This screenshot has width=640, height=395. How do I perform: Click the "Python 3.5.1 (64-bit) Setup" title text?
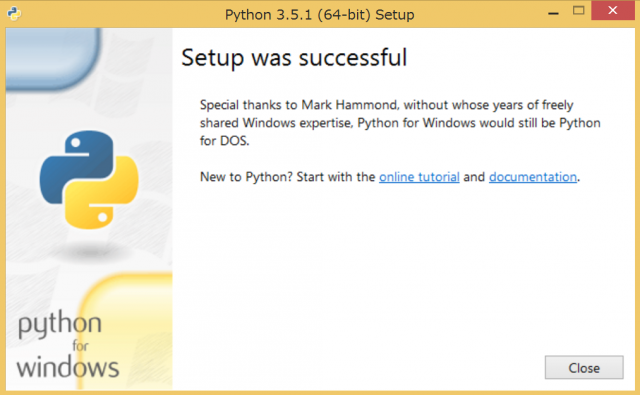[x=320, y=15]
